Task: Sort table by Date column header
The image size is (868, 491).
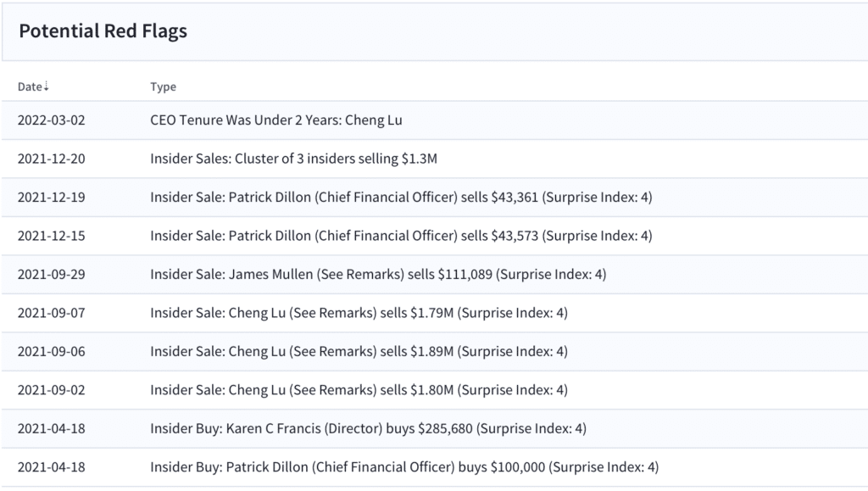Action: (33, 86)
